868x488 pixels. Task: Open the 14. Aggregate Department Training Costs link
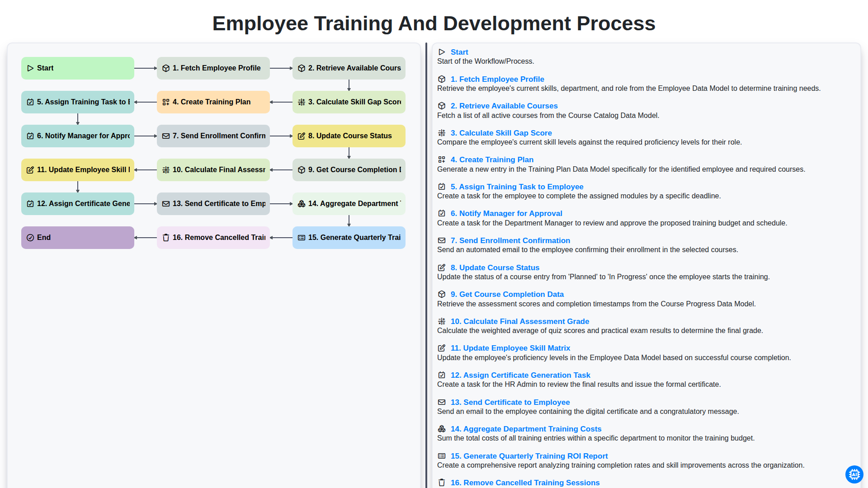pos(526,429)
